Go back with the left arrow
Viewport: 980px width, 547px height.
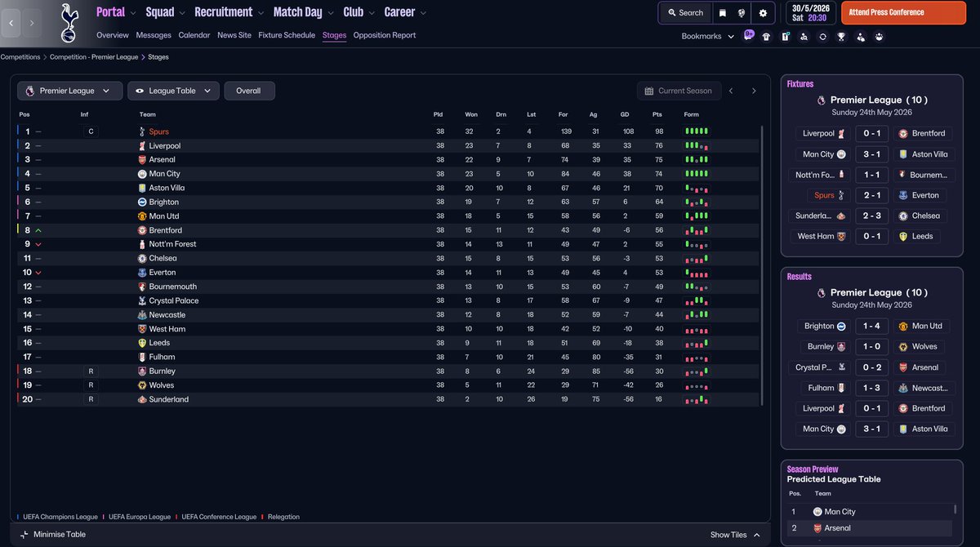tap(11, 23)
